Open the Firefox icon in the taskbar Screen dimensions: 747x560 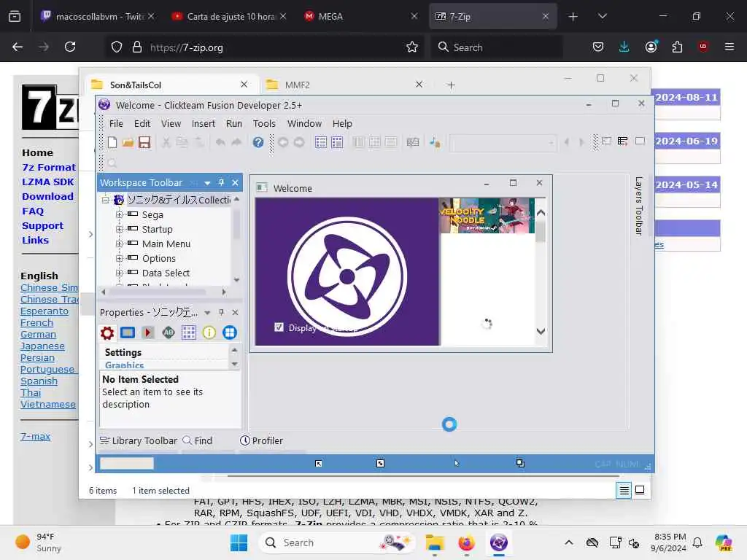click(x=466, y=542)
